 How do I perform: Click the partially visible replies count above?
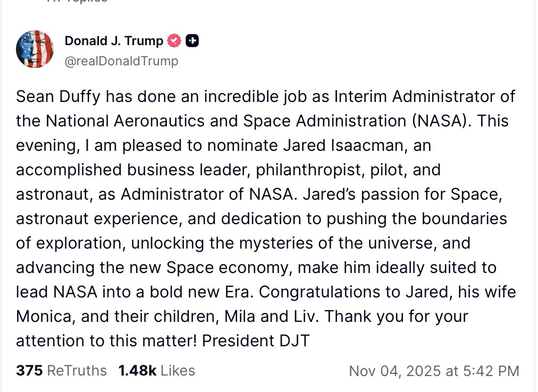point(77,2)
